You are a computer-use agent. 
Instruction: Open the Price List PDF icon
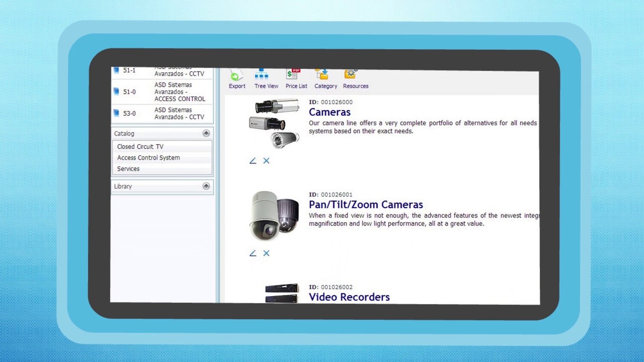coord(293,75)
